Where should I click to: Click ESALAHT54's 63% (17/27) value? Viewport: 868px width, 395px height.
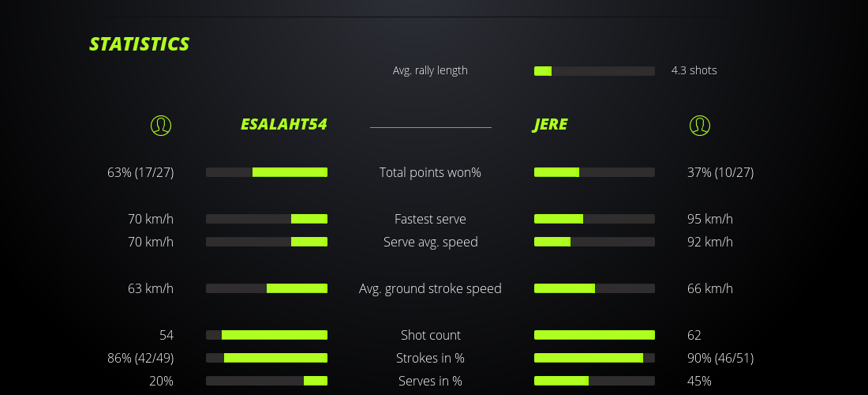140,172
